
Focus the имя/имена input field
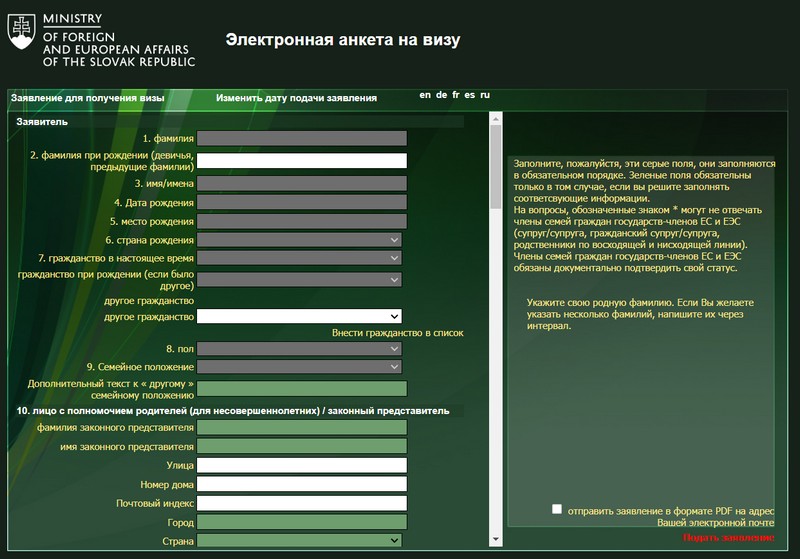302,184
